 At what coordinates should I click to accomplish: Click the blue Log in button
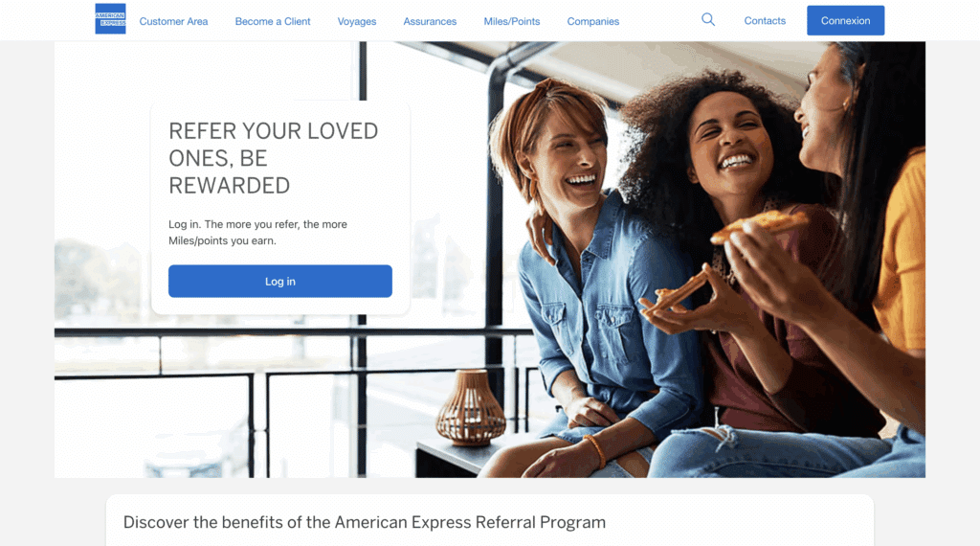pos(280,282)
